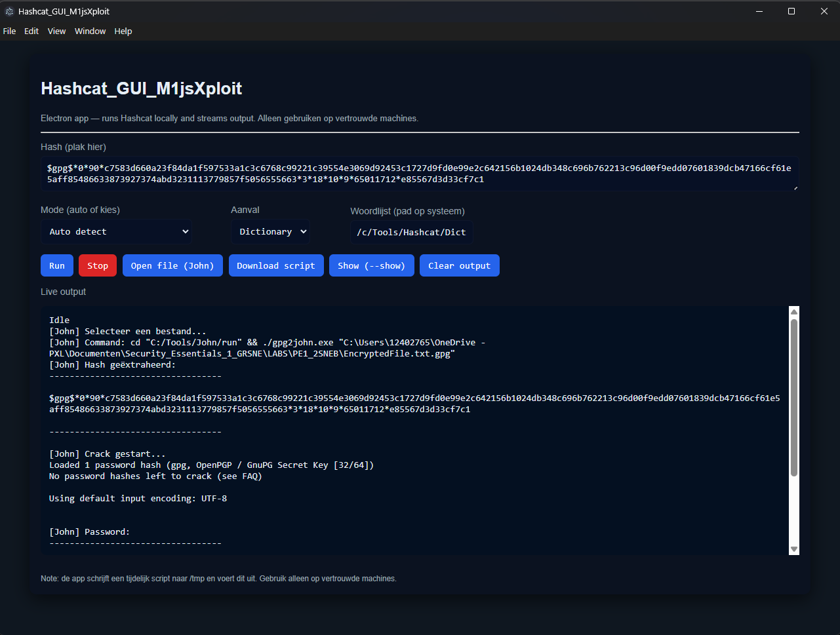Click the live output scrollbar down arrow
The width and height of the screenshot is (840, 635).
pos(794,549)
